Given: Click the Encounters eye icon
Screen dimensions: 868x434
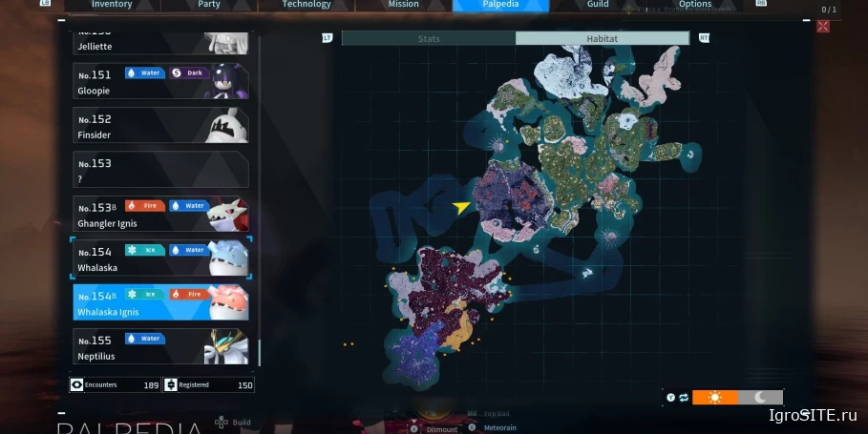Looking at the screenshot, I should [77, 384].
